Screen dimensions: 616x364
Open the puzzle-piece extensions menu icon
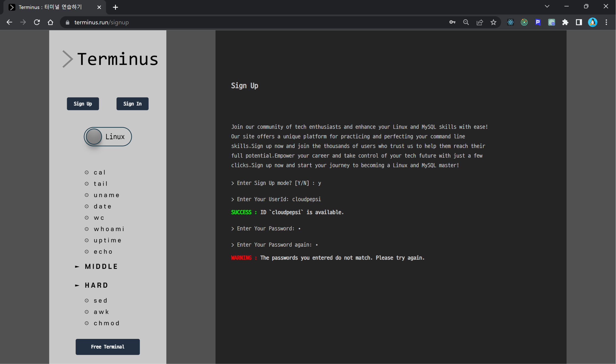tap(565, 22)
